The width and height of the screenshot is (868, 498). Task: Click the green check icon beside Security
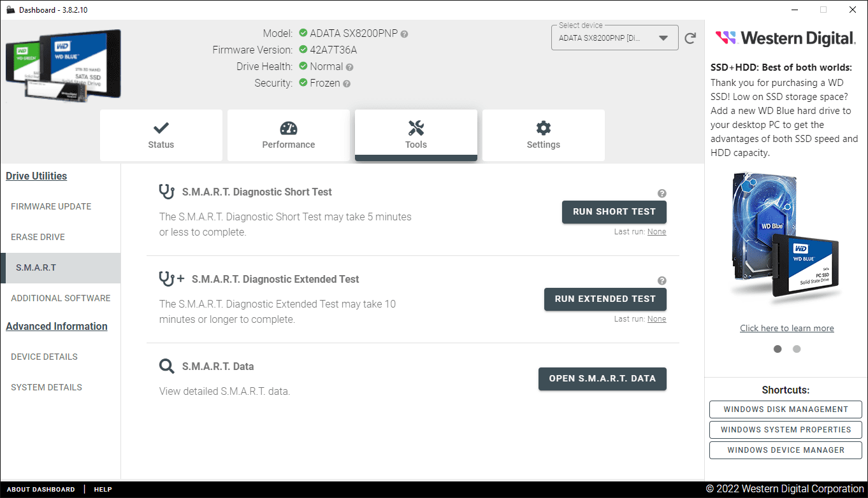coord(303,83)
